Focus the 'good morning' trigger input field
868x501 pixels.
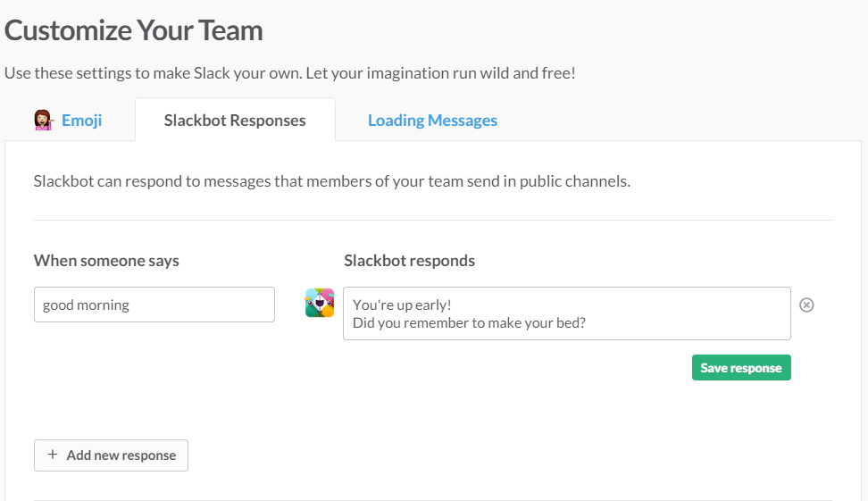[x=154, y=305]
